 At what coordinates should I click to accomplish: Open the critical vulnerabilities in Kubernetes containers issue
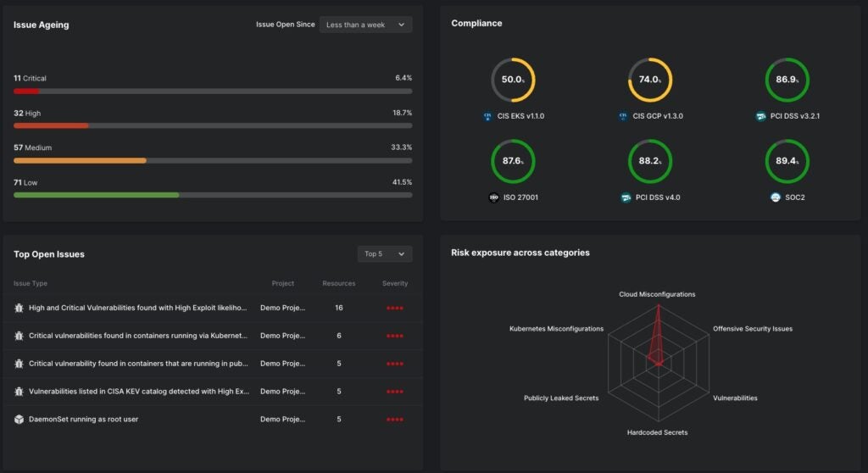click(139, 336)
